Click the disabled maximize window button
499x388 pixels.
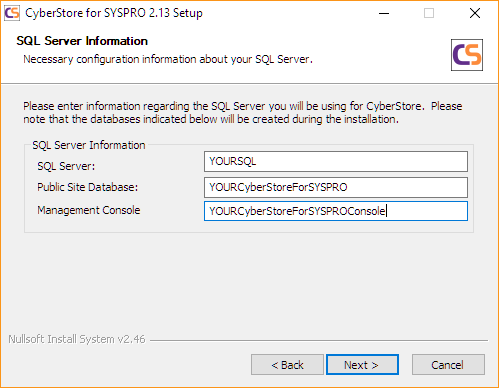click(x=429, y=13)
